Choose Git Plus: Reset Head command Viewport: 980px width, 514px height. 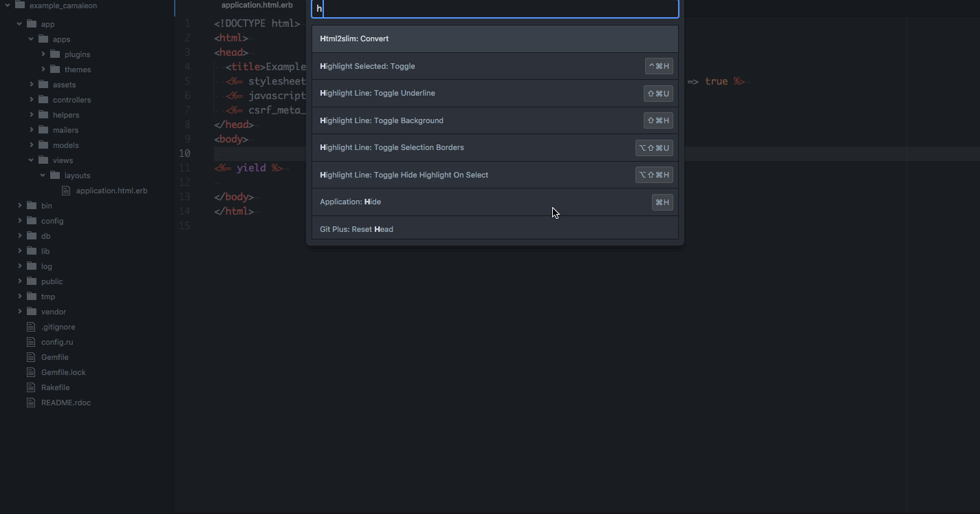coord(495,228)
